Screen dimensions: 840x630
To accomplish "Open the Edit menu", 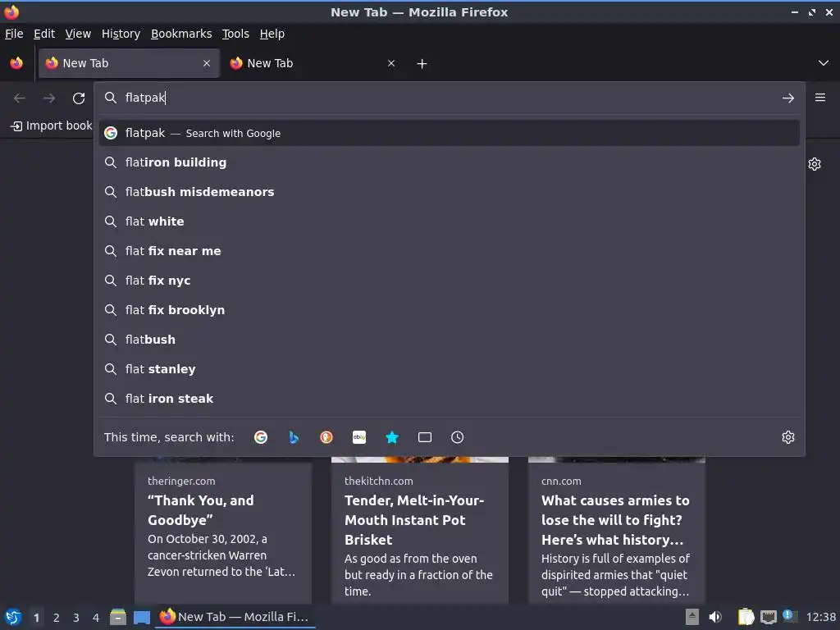I will click(44, 34).
